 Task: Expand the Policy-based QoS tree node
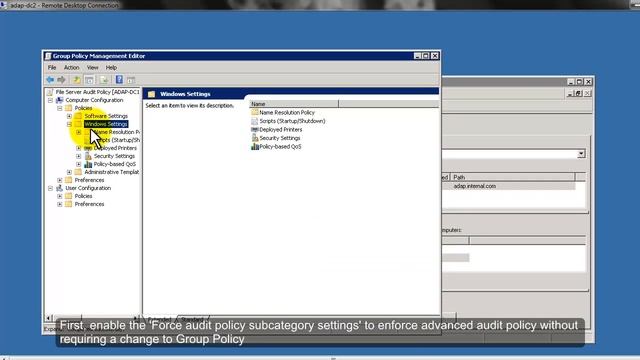79,164
